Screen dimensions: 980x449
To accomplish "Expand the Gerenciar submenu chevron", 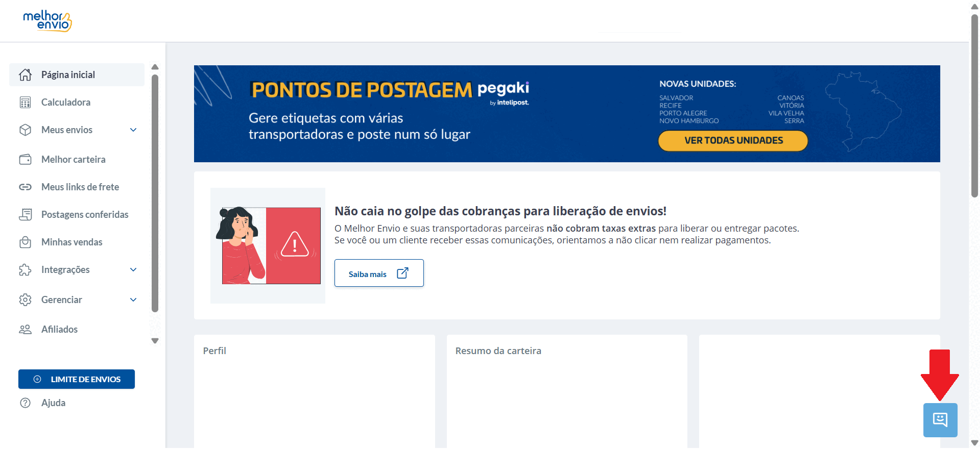I will [133, 300].
